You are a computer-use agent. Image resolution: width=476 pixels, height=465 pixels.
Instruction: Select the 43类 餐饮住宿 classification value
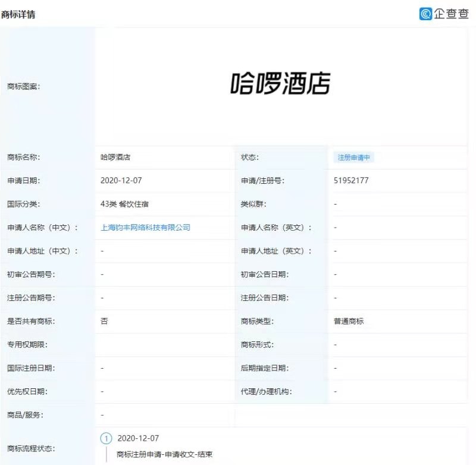pos(124,204)
